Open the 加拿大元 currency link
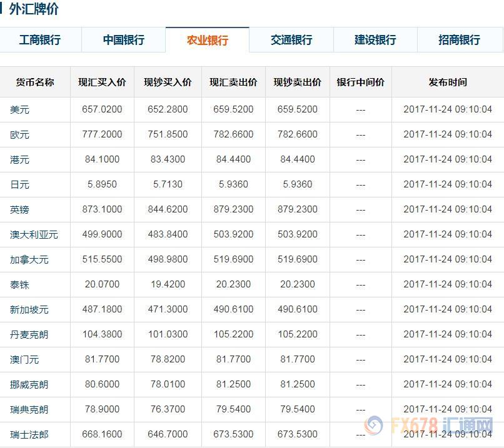The height and width of the screenshot is (448, 504). click(29, 259)
